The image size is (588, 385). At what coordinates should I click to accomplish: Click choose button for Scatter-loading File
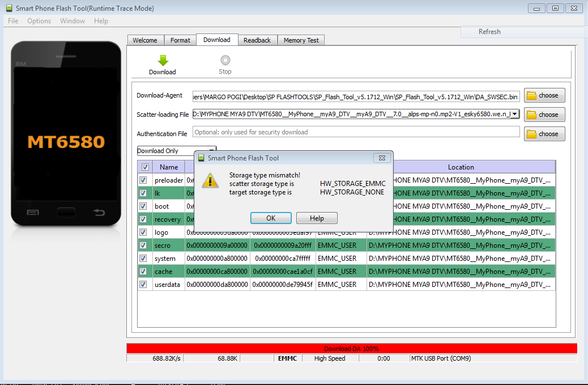pyautogui.click(x=544, y=115)
